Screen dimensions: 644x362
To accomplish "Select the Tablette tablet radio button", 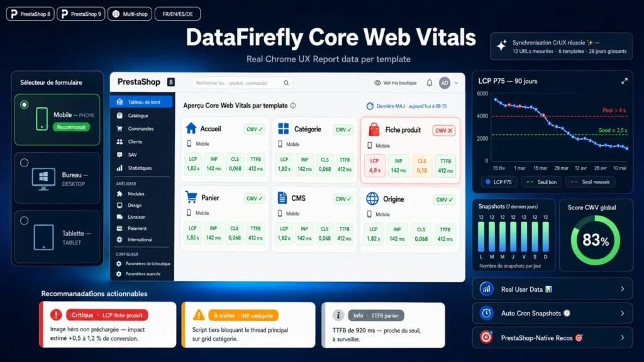I will click(x=25, y=221).
